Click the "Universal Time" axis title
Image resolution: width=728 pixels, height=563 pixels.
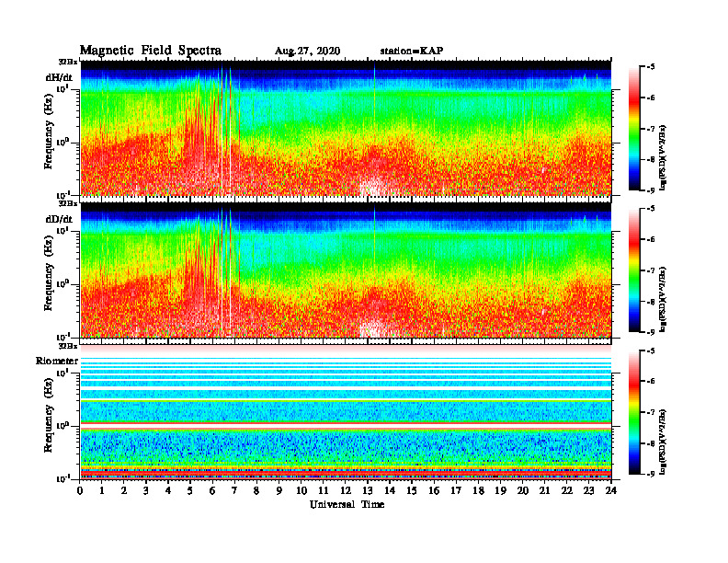(347, 504)
